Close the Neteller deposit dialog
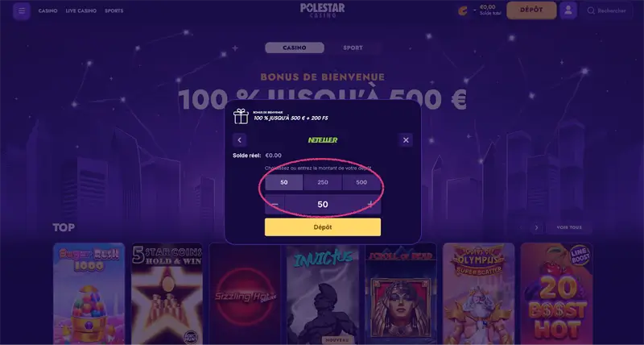Viewport: 644px width, 345px height. (x=406, y=140)
